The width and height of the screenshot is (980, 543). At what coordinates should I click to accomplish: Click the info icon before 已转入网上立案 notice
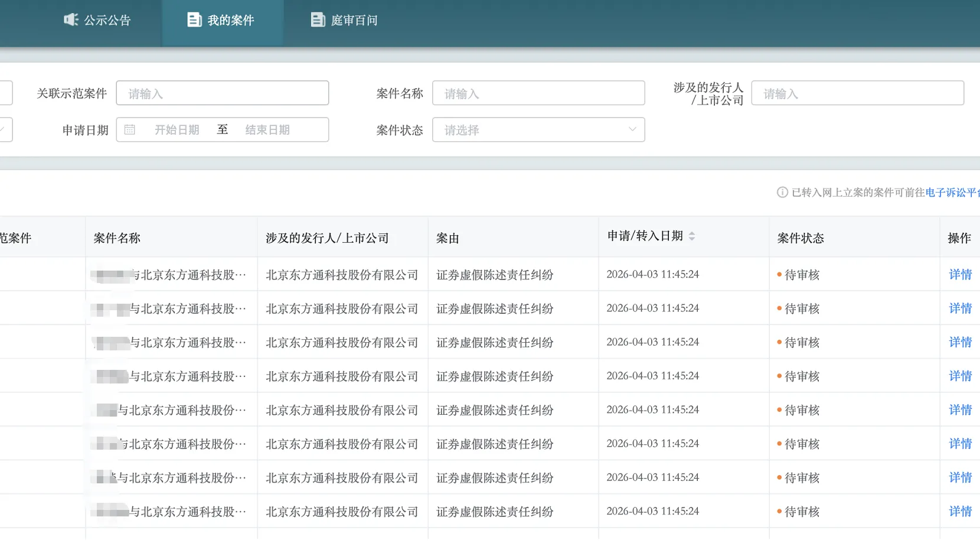pos(782,193)
